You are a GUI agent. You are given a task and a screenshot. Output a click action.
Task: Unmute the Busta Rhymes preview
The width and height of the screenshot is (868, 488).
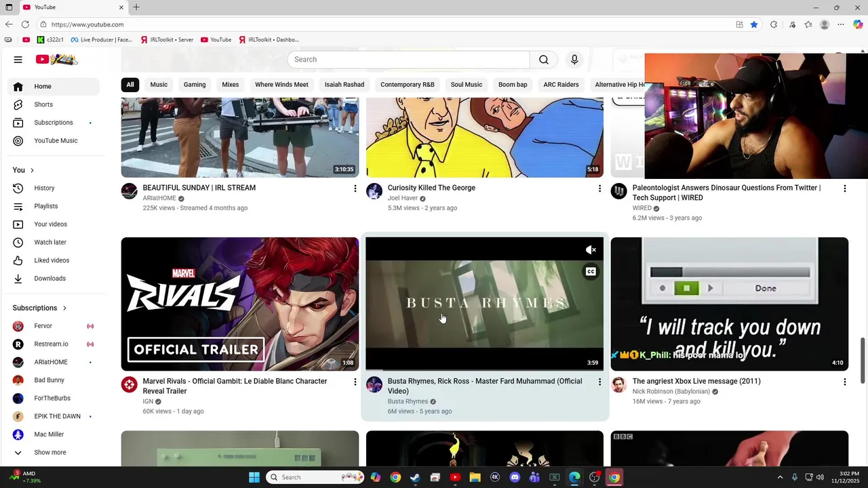[x=591, y=250]
